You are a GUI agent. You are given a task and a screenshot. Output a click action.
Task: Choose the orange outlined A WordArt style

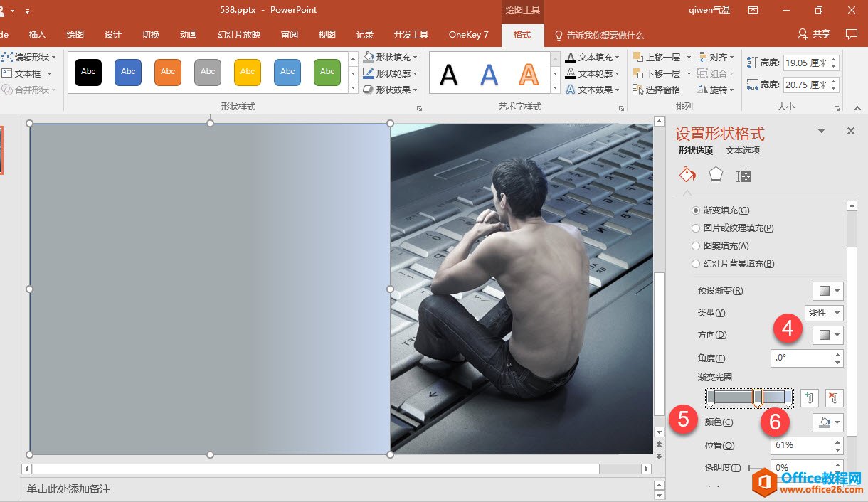(x=529, y=73)
